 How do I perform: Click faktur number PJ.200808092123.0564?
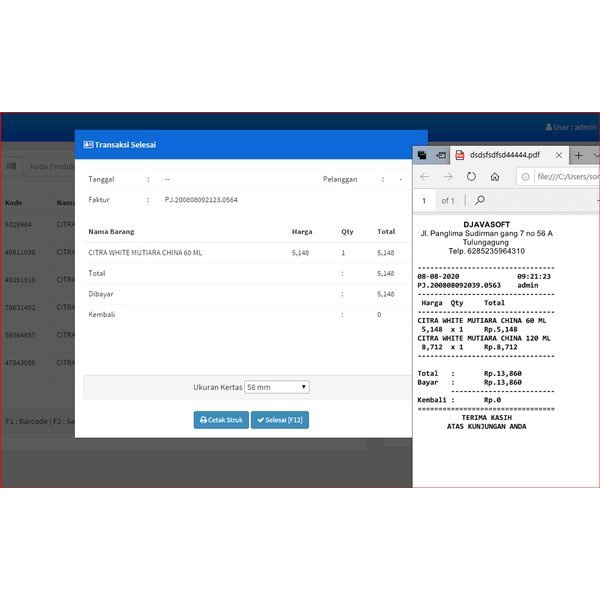201,200
